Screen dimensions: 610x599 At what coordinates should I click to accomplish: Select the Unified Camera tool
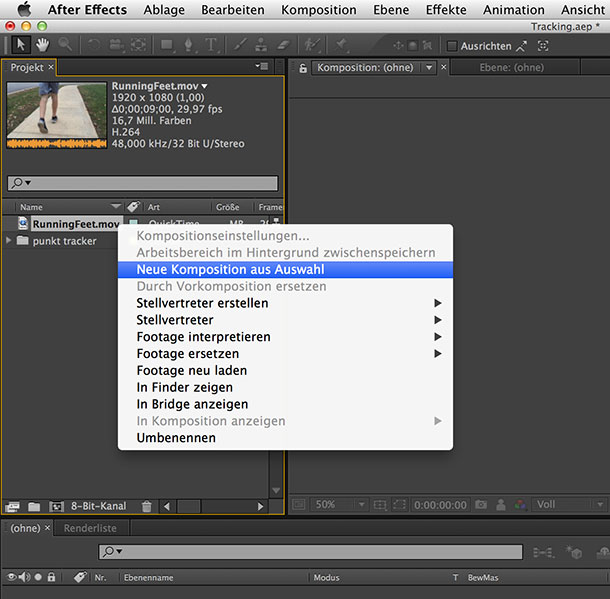(x=116, y=45)
